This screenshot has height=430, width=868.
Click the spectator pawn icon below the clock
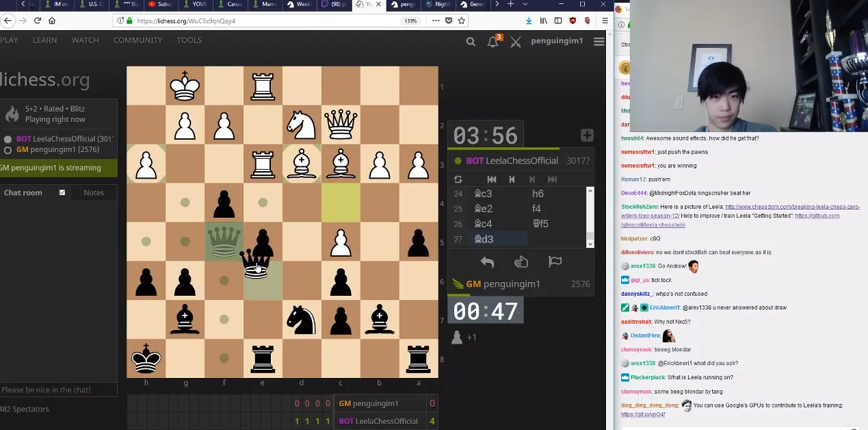click(x=457, y=337)
